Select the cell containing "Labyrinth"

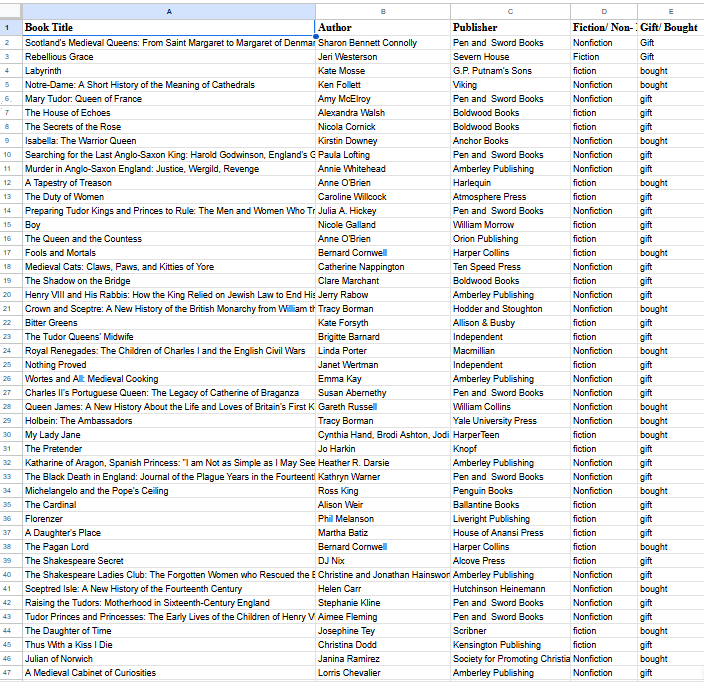pos(168,71)
